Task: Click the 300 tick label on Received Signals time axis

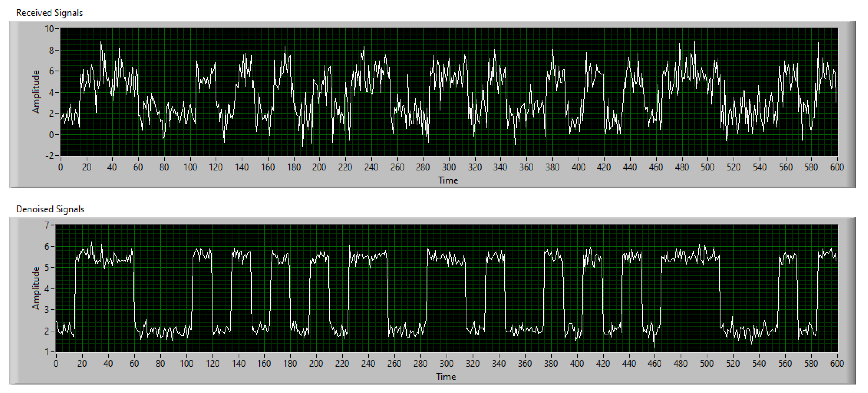Action: pyautogui.click(x=449, y=167)
